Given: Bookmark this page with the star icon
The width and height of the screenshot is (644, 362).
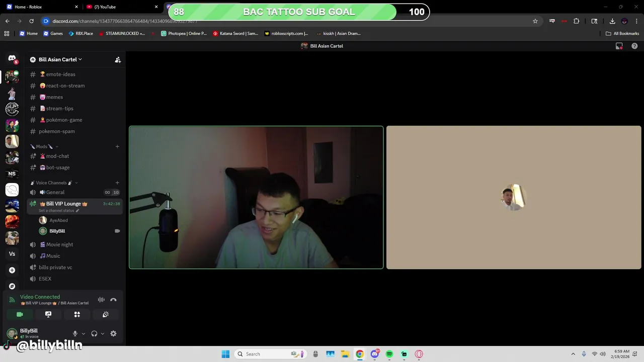Looking at the screenshot, I should point(535,21).
